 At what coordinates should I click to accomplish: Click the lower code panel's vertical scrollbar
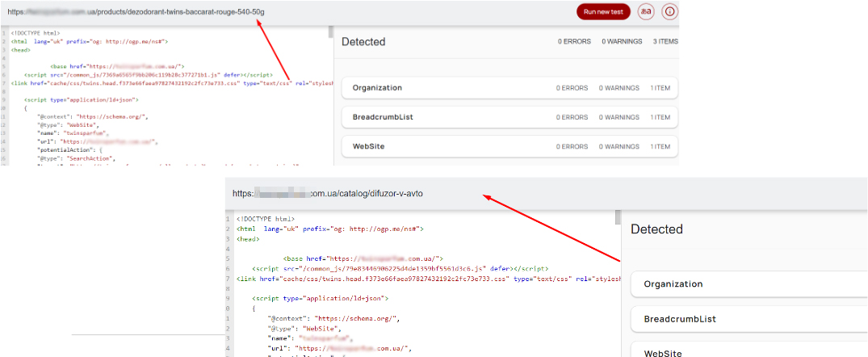[x=619, y=218]
